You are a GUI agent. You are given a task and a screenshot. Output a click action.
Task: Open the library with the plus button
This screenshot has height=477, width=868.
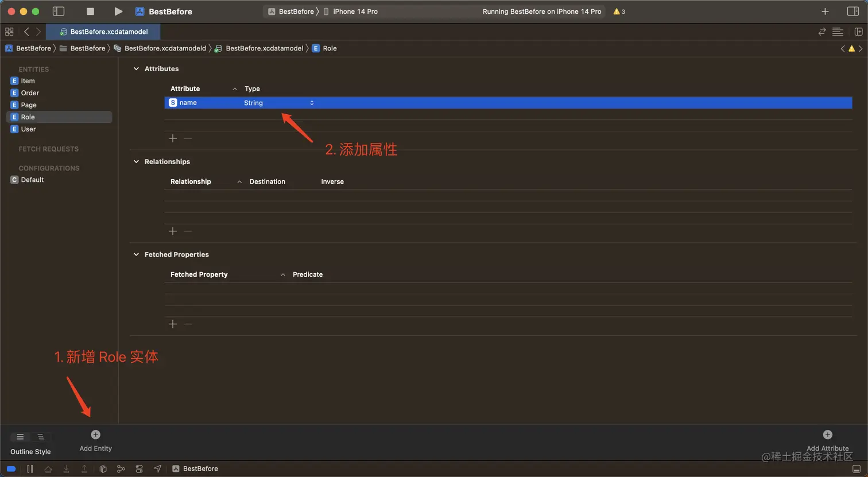[x=825, y=11]
